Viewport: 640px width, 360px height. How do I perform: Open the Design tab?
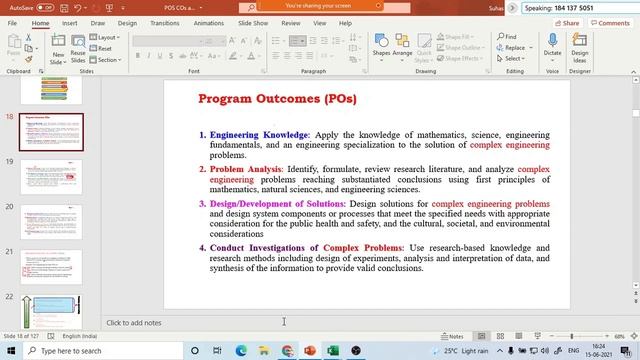click(127, 23)
